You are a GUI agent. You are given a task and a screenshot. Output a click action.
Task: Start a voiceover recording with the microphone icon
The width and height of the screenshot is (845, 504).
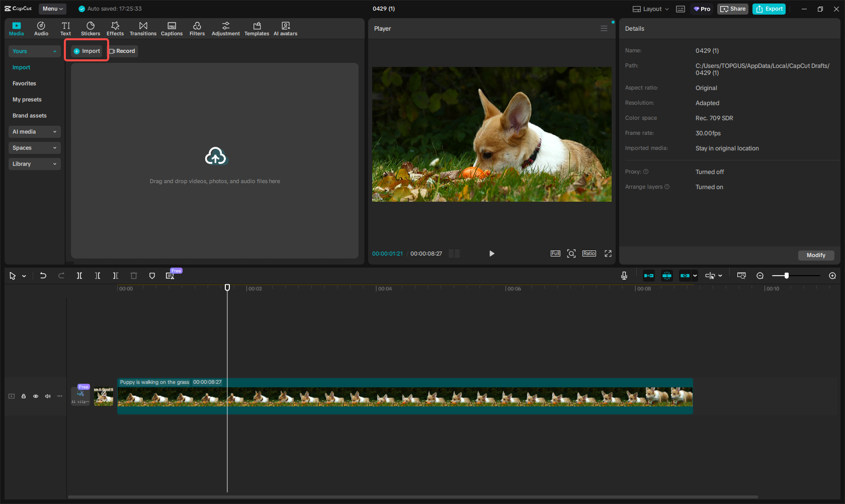[624, 276]
